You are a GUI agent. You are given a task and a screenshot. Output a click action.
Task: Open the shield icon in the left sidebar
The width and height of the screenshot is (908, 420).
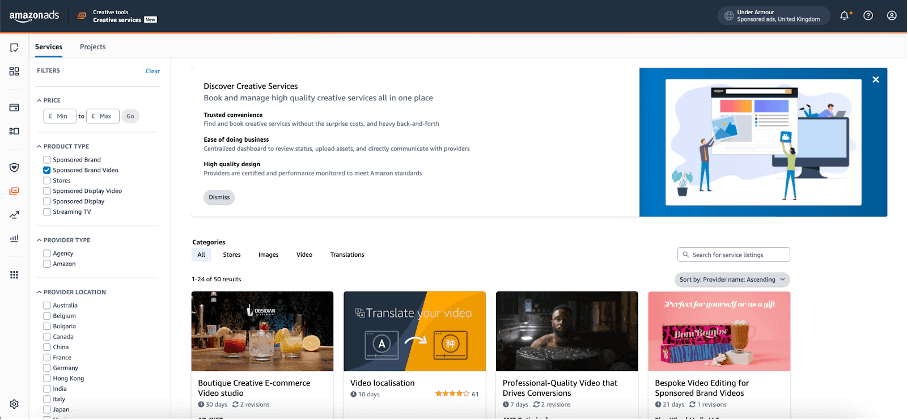[14, 167]
